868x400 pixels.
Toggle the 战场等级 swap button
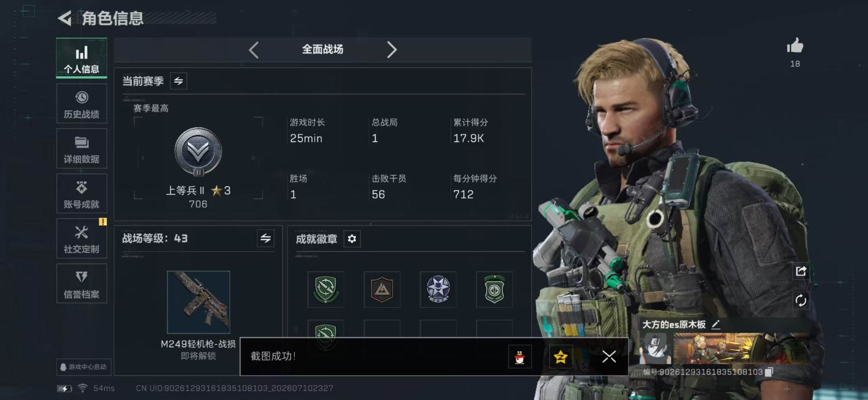pos(266,238)
